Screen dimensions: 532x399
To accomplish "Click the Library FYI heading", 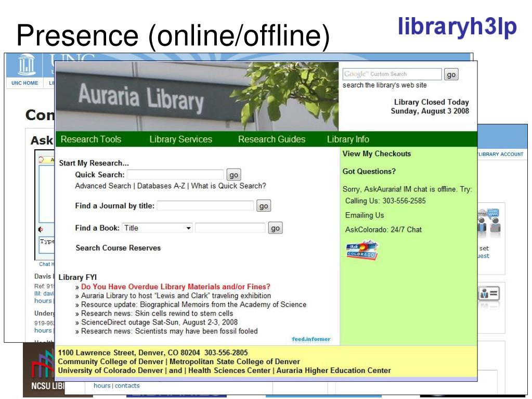I will coord(77,277).
